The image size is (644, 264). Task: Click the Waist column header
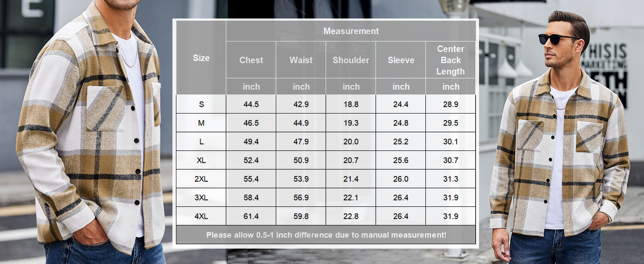tap(301, 60)
